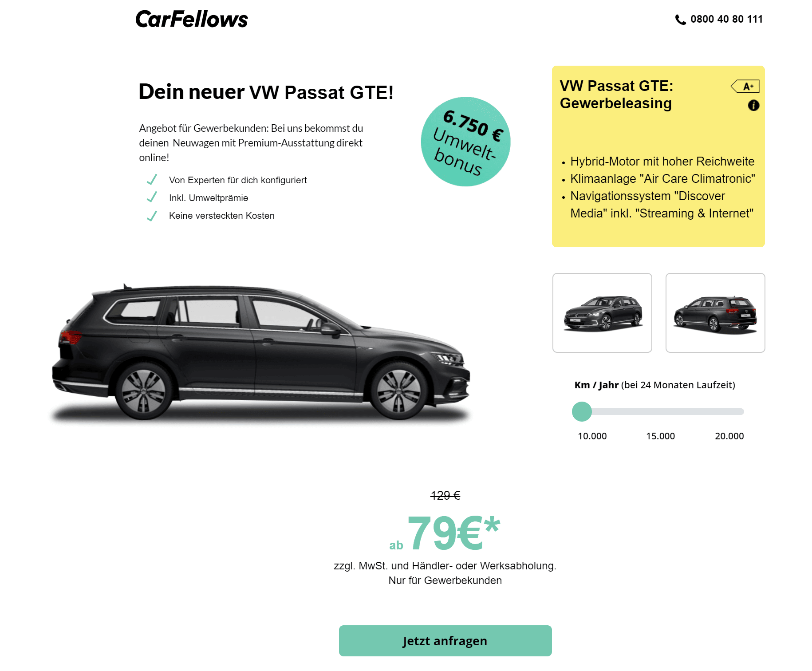The image size is (812, 671).
Task: Open the info icon in yellow box
Action: click(x=753, y=105)
